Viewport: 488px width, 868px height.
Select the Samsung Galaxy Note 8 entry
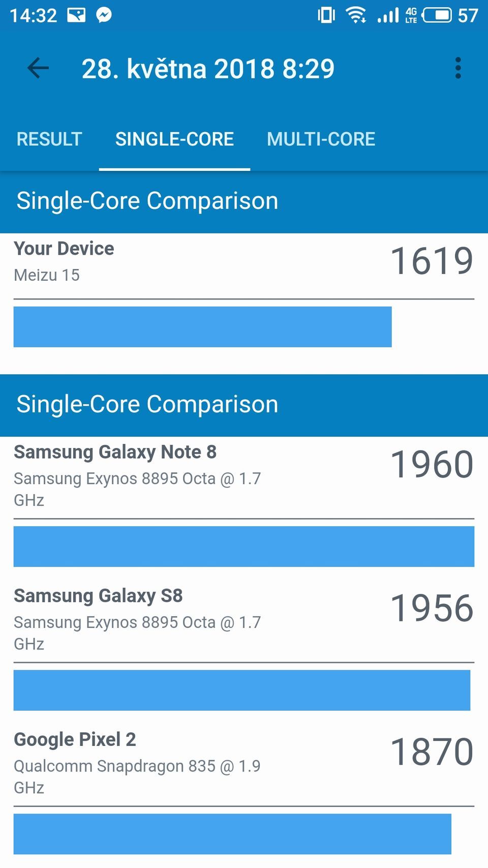tap(115, 452)
